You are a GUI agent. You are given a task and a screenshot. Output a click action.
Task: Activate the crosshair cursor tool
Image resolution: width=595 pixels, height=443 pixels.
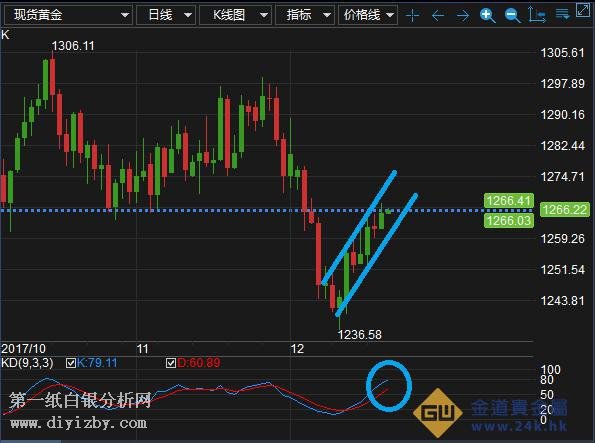tap(412, 16)
